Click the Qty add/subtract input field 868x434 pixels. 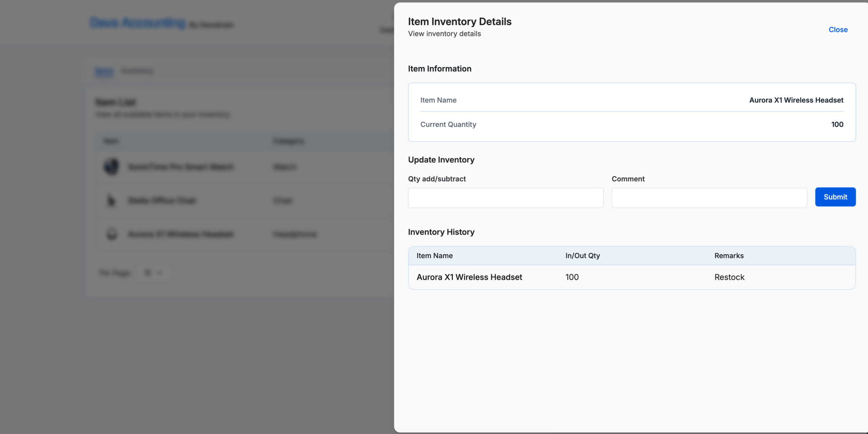coord(506,198)
